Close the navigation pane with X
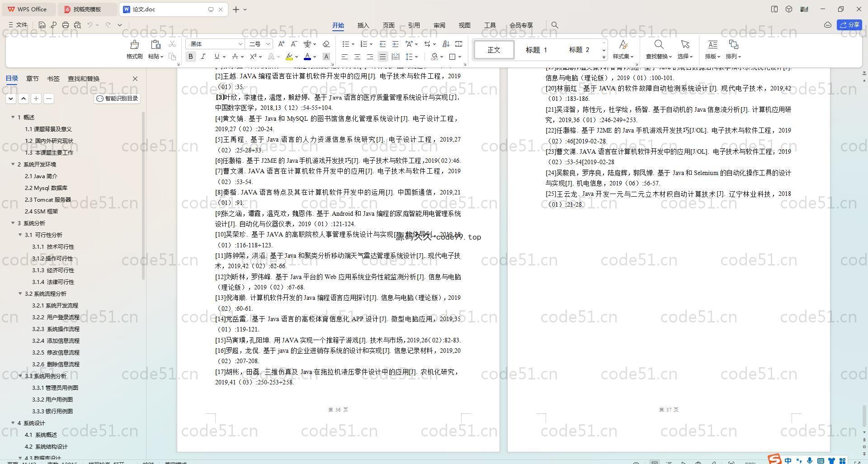The image size is (868, 464). click(135, 79)
